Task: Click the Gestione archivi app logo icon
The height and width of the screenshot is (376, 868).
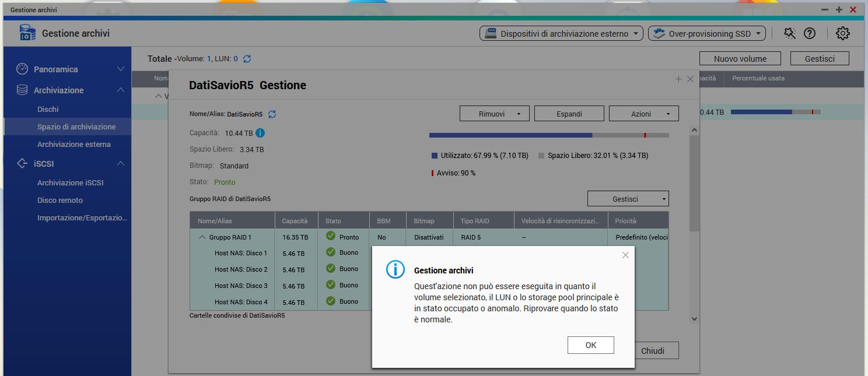Action: (27, 33)
